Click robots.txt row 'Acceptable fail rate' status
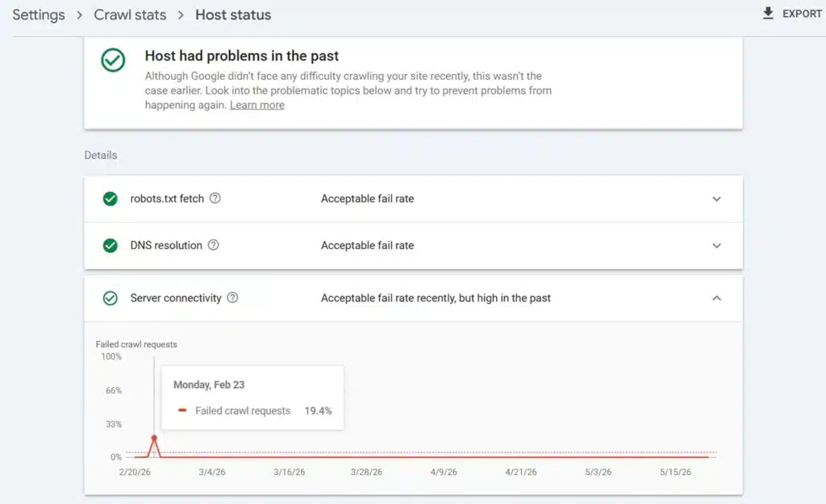Image resolution: width=826 pixels, height=504 pixels. point(367,198)
